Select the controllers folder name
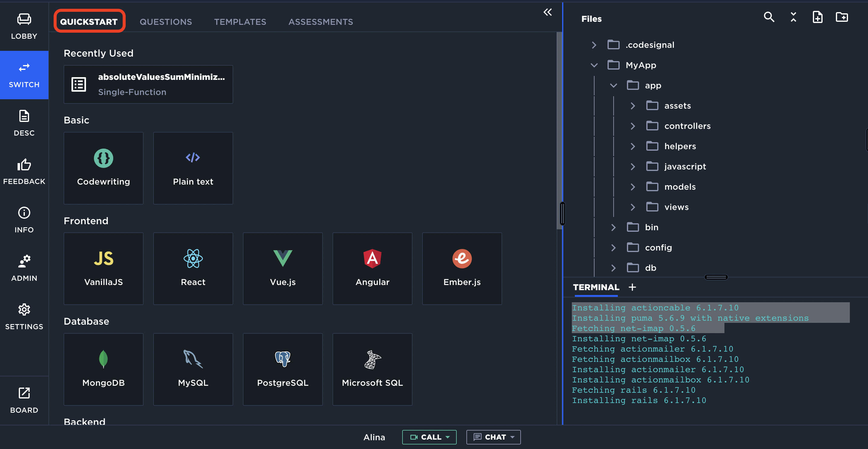The image size is (868, 449). click(x=687, y=126)
